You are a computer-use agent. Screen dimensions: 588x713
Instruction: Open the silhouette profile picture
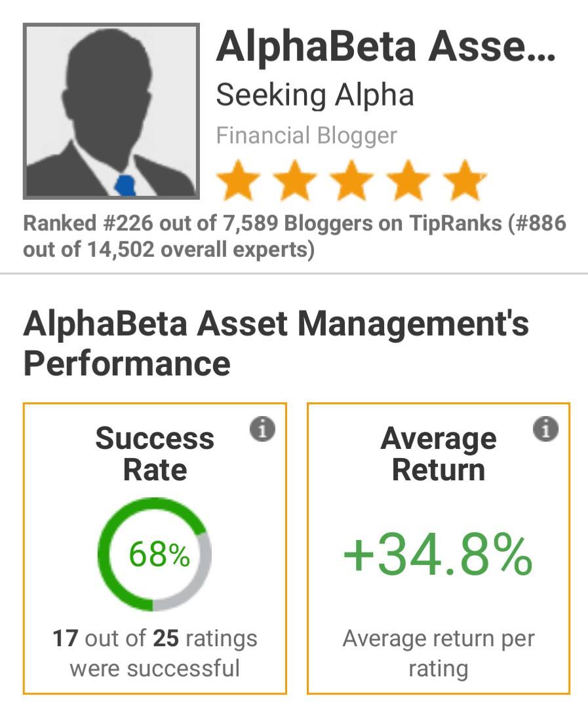click(x=111, y=111)
